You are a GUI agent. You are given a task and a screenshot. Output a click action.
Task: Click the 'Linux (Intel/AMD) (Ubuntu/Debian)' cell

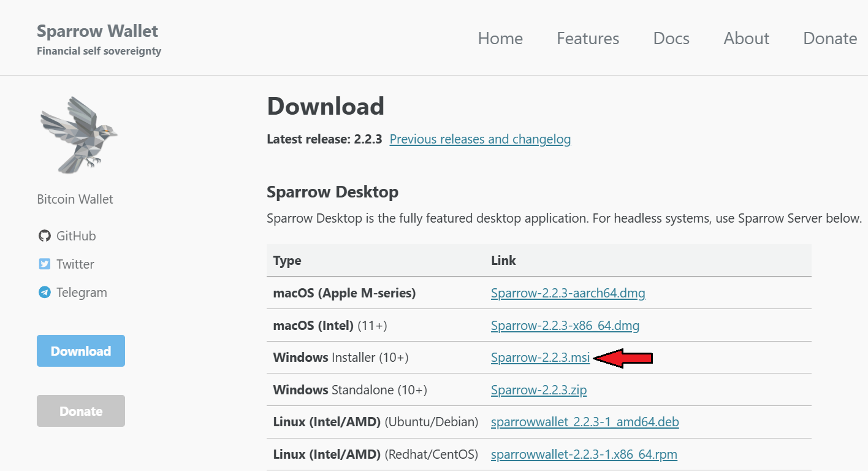click(x=375, y=422)
